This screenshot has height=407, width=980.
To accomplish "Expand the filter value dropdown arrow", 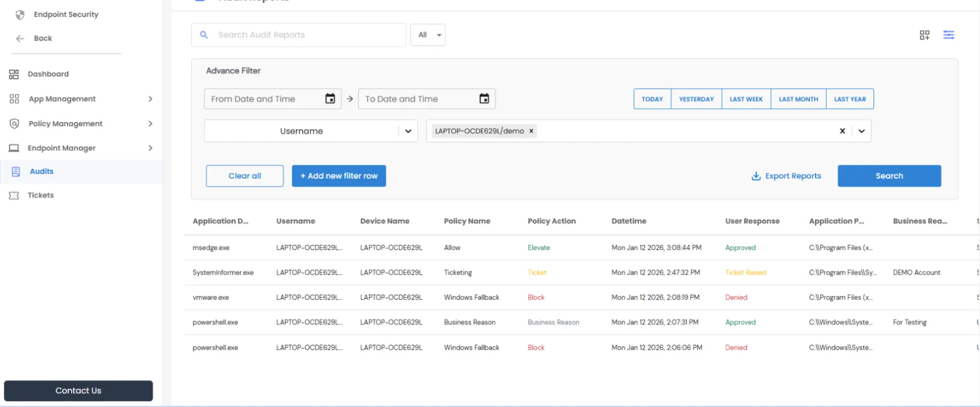I will [x=861, y=131].
